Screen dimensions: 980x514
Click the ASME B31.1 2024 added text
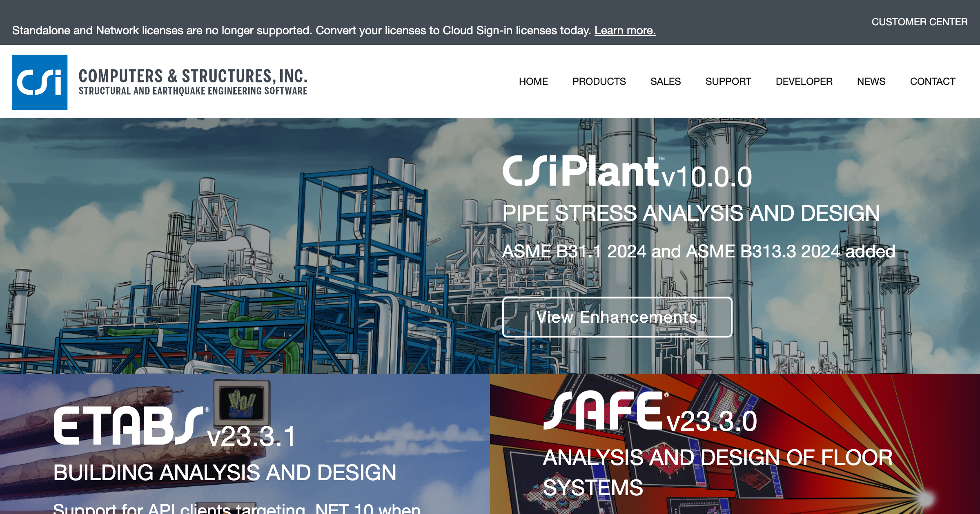[x=699, y=251]
